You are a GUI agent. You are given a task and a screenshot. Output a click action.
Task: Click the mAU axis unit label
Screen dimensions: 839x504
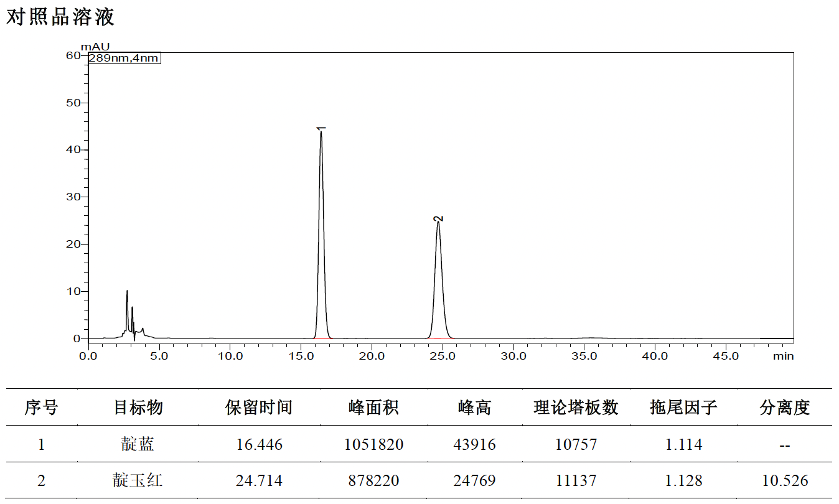95,47
